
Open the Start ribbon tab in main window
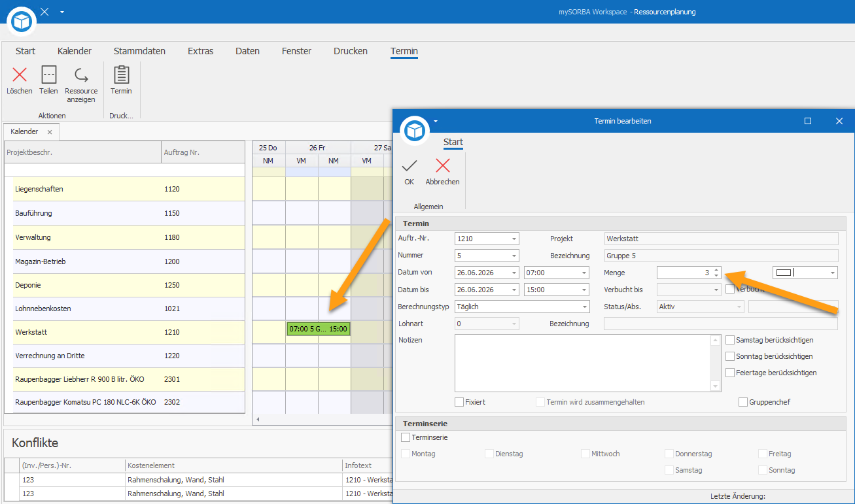[26, 51]
